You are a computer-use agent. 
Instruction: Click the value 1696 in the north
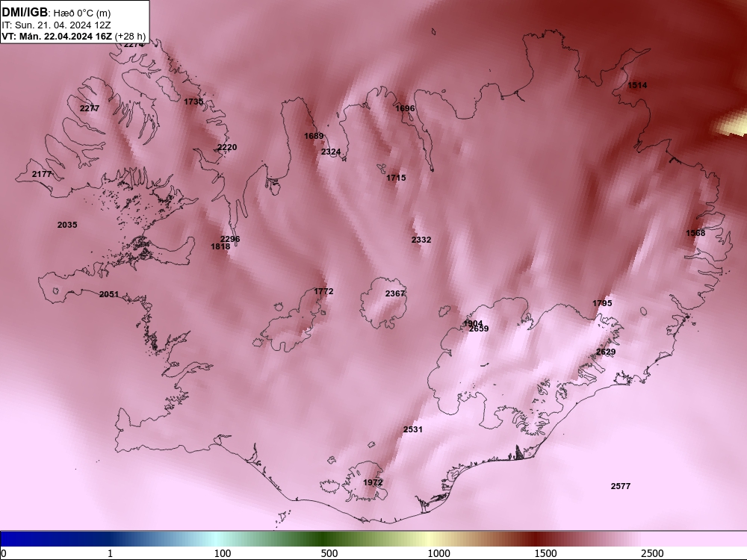(405, 108)
